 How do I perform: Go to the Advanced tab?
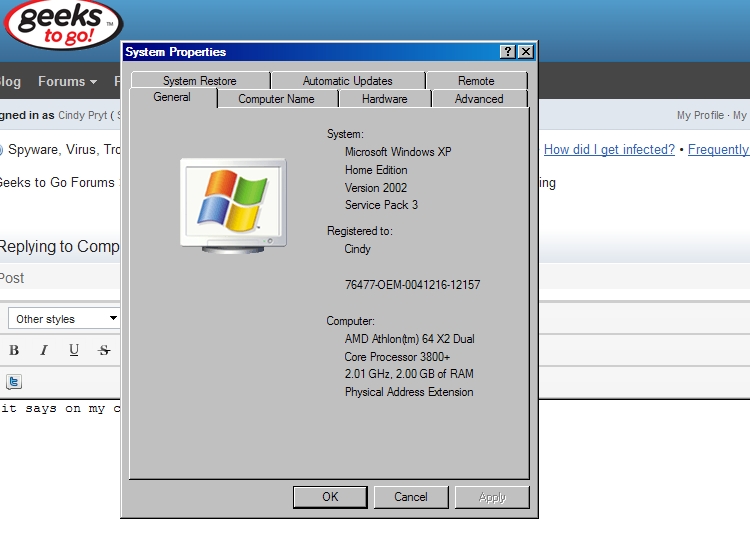pos(479,99)
